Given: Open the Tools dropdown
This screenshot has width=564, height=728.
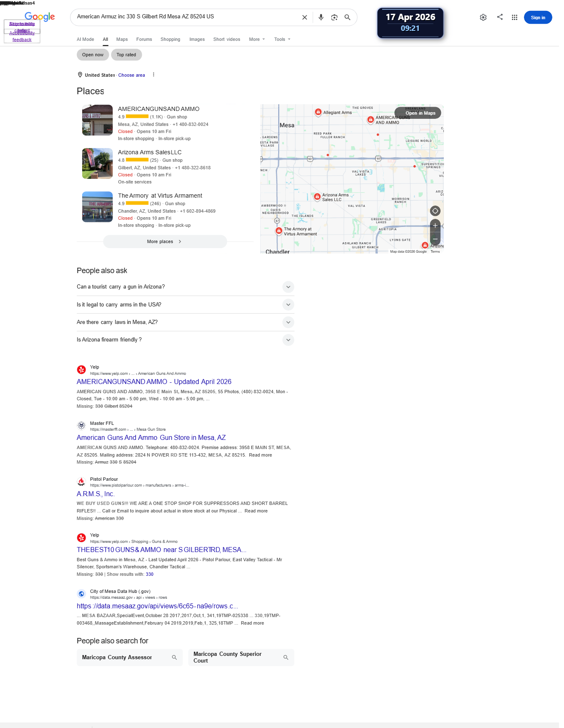Looking at the screenshot, I should click(x=282, y=39).
